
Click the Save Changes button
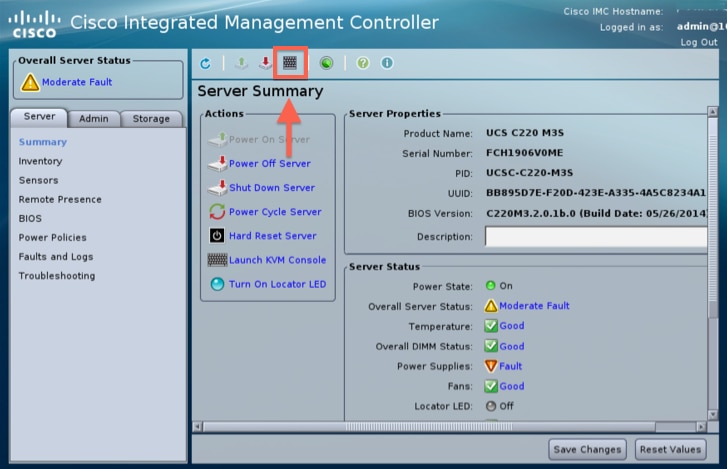587,450
